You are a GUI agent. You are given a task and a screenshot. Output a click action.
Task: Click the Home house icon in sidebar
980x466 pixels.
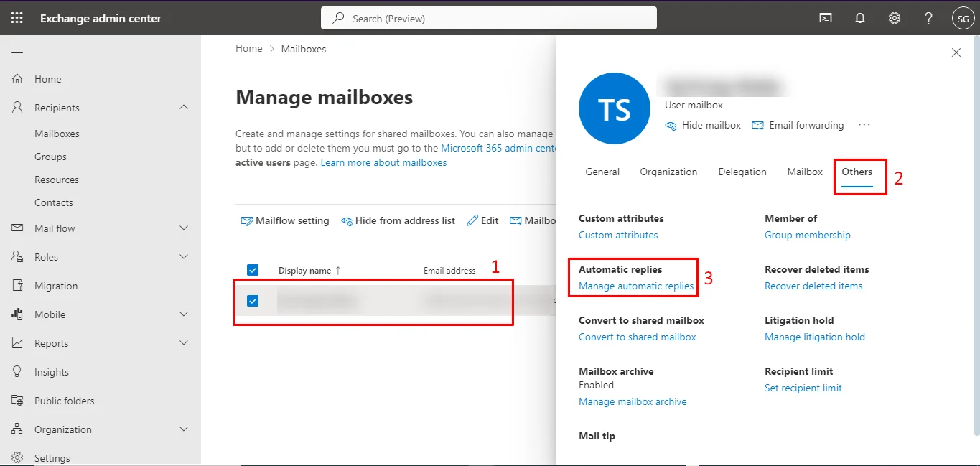click(18, 79)
